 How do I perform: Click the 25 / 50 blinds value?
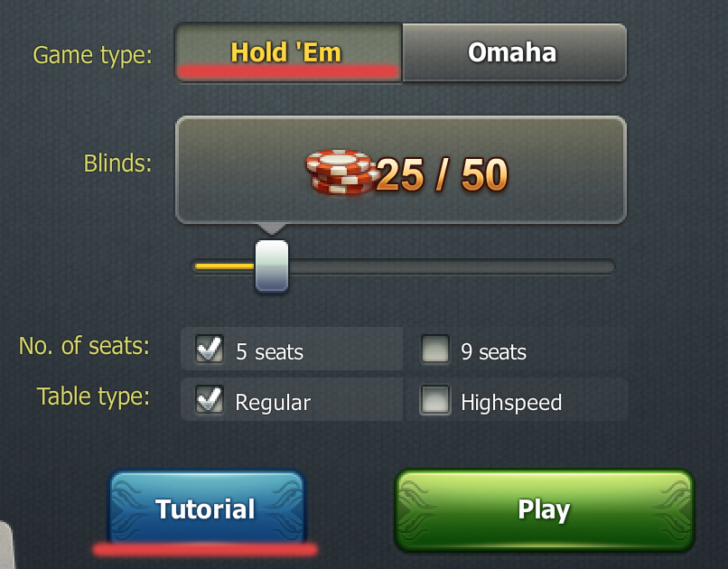442,175
